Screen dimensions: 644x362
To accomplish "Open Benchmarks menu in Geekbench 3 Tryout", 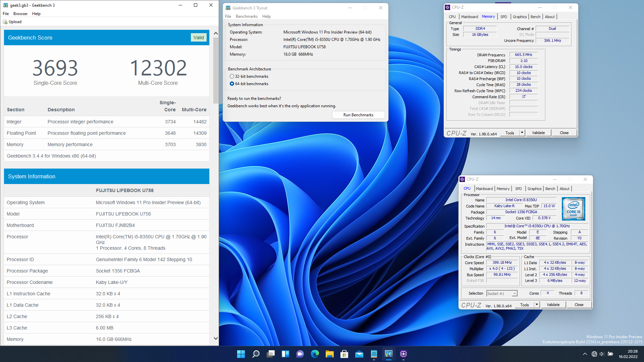I will click(x=247, y=16).
